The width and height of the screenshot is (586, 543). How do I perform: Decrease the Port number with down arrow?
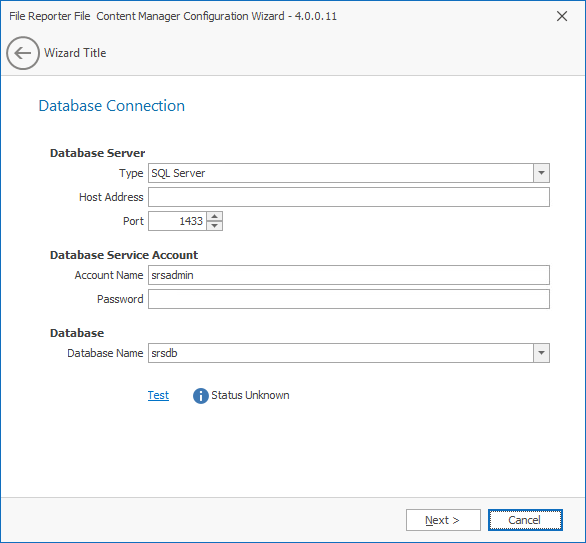click(x=215, y=226)
